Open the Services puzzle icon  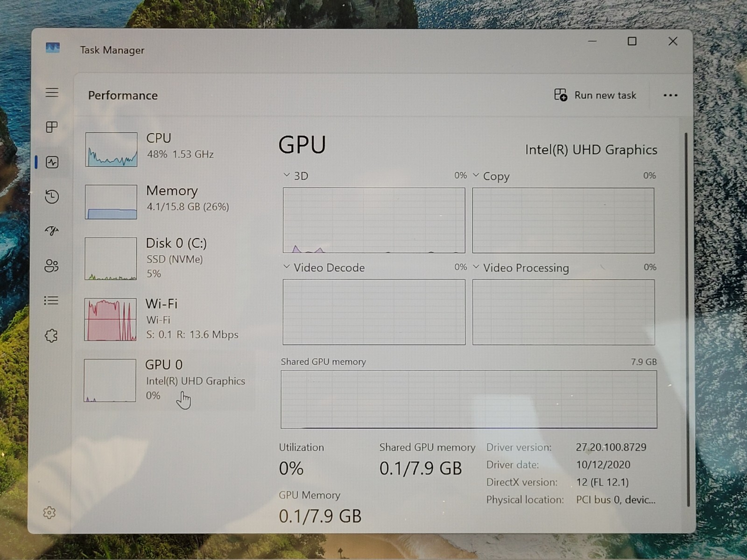pos(51,336)
